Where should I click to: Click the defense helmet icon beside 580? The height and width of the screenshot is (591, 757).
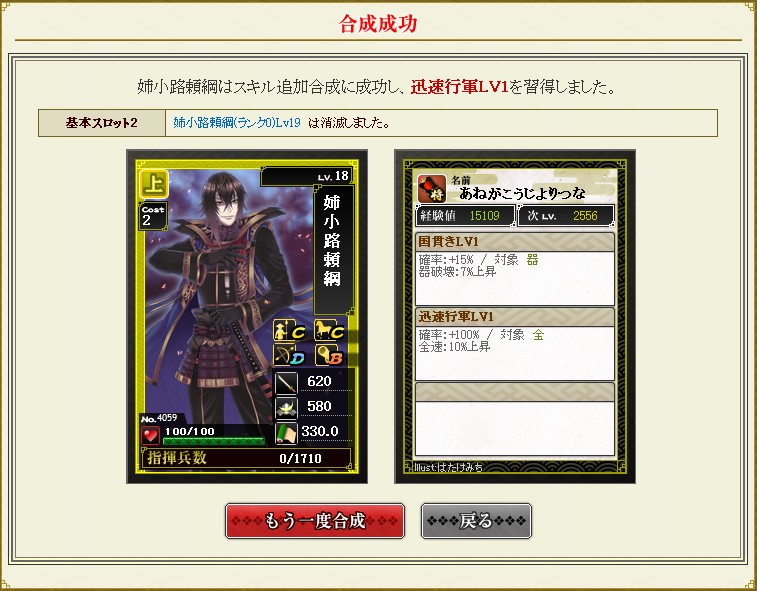[x=286, y=408]
